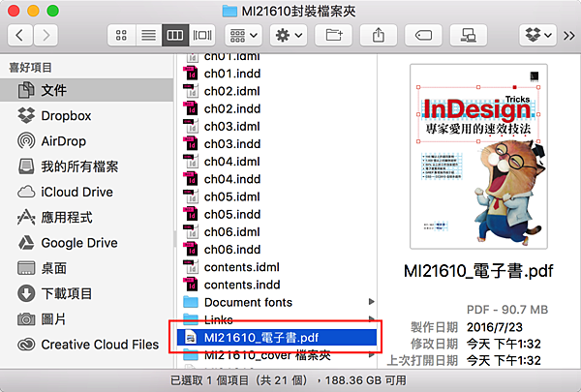Select the ch03.idml file
The width and height of the screenshot is (581, 392).
click(276, 127)
